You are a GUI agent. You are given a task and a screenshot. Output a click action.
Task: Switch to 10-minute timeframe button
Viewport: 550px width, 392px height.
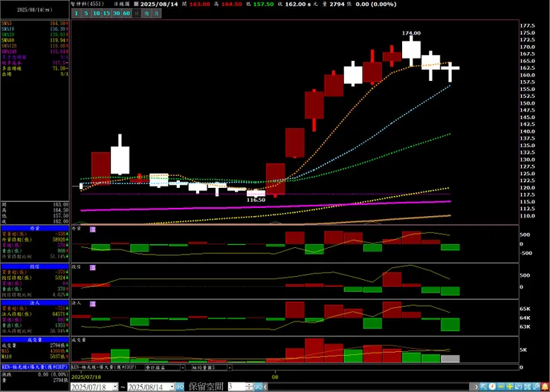click(x=97, y=13)
